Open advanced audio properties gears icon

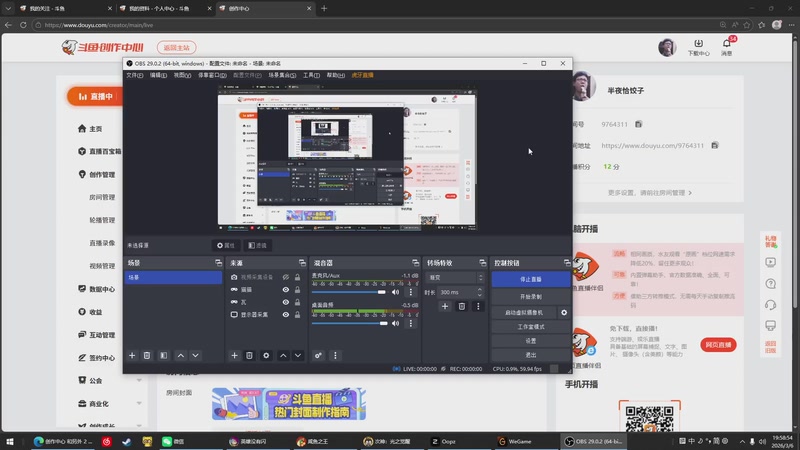(x=318, y=355)
